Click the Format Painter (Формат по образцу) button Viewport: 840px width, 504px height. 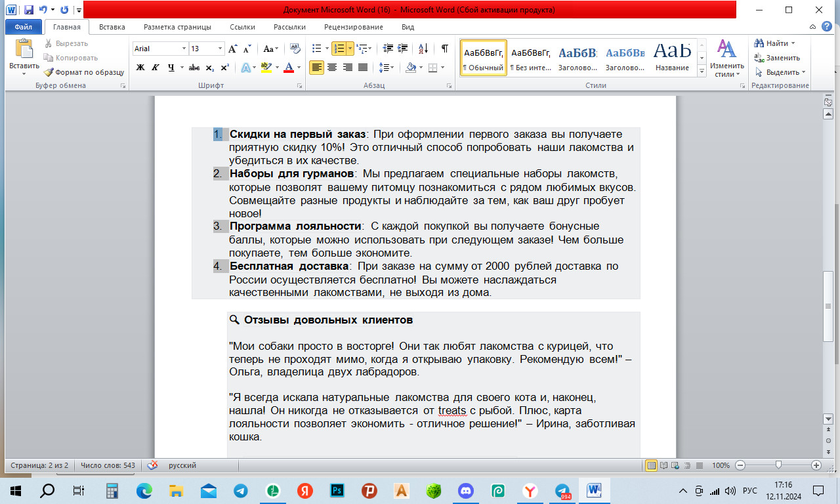(x=83, y=72)
